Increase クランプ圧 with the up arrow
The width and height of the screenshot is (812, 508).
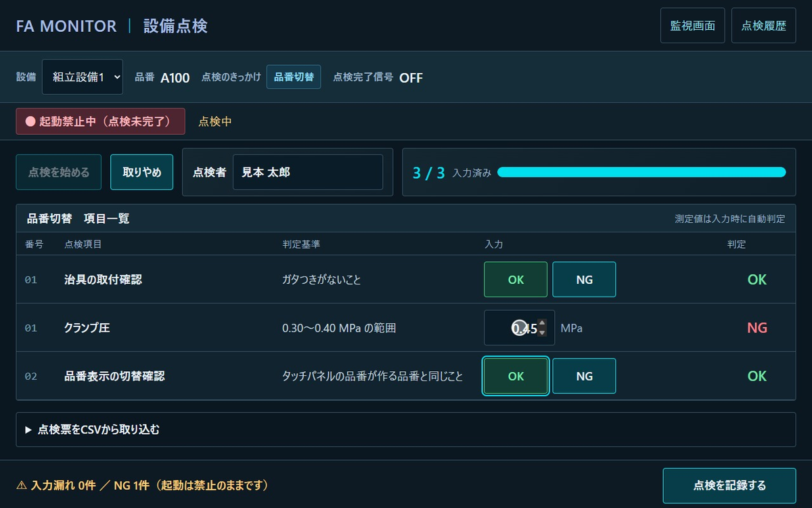click(541, 323)
